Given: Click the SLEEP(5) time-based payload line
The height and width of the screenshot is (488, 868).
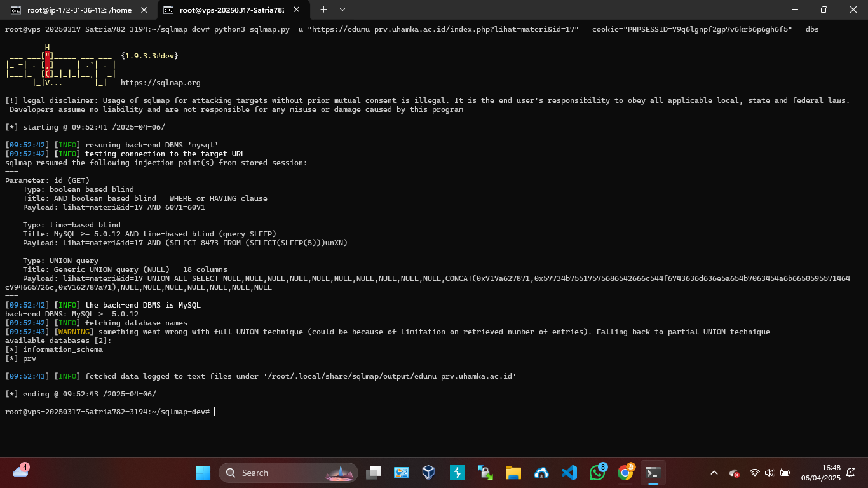Looking at the screenshot, I should pos(185,243).
